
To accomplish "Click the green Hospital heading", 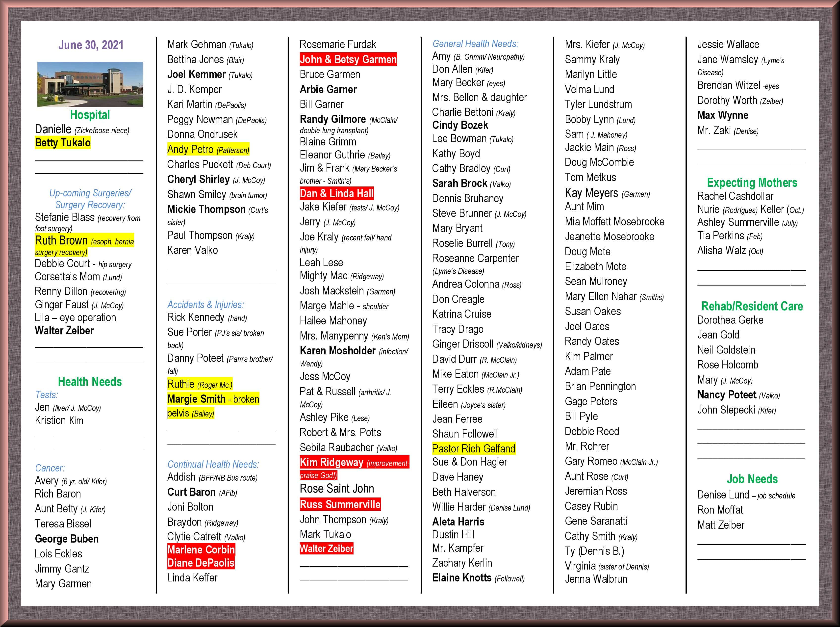I will click(x=90, y=115).
